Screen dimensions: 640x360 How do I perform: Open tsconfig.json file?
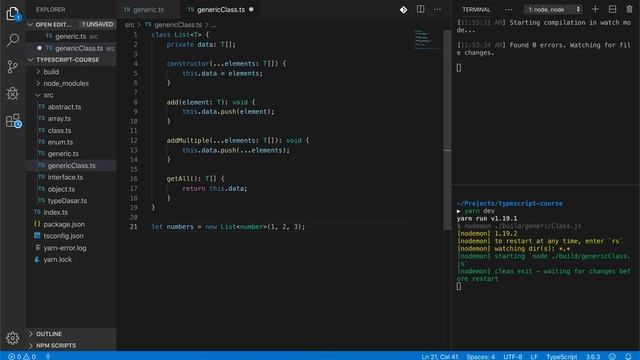coord(63,236)
